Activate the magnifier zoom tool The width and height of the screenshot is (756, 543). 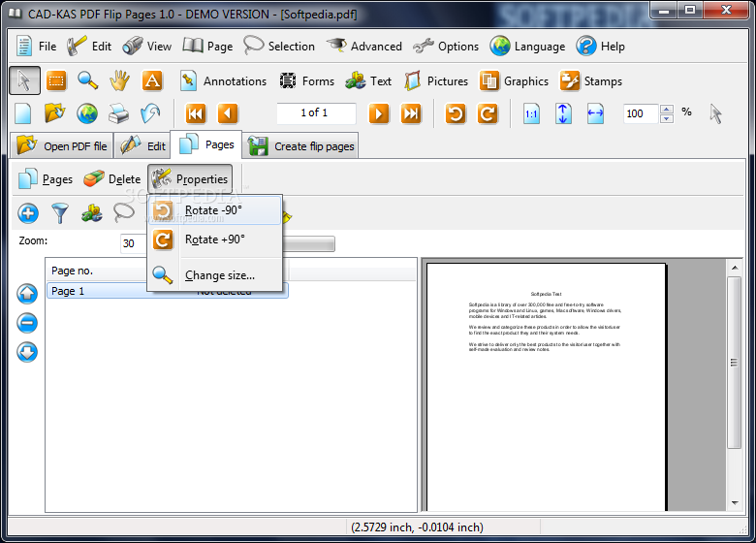88,80
